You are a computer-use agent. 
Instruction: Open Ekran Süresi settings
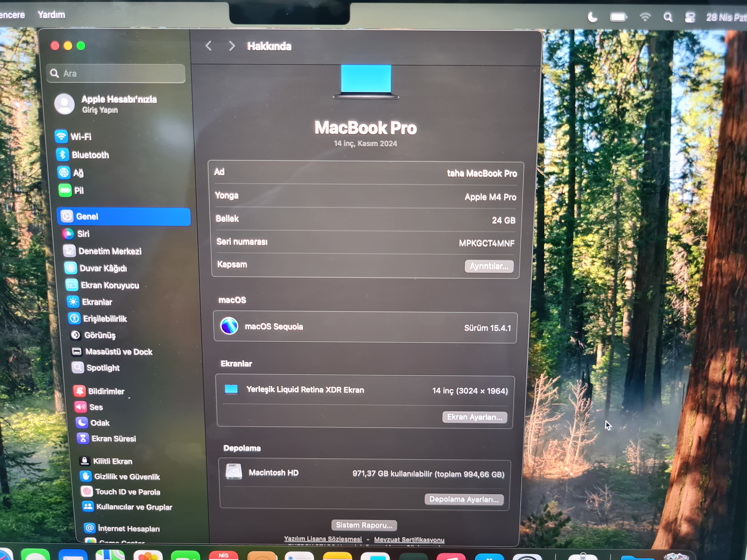[x=106, y=438]
